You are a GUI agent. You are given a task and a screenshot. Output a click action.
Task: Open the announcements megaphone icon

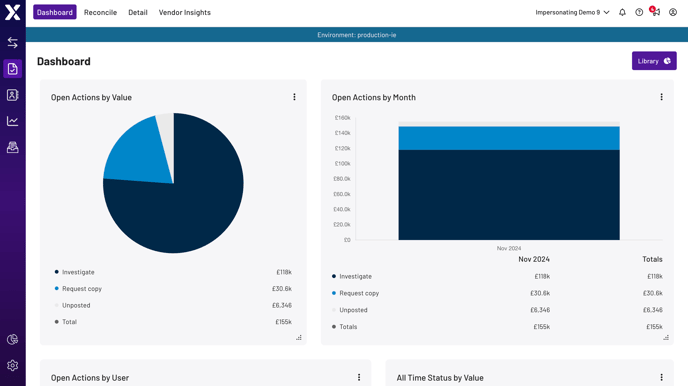pos(656,11)
